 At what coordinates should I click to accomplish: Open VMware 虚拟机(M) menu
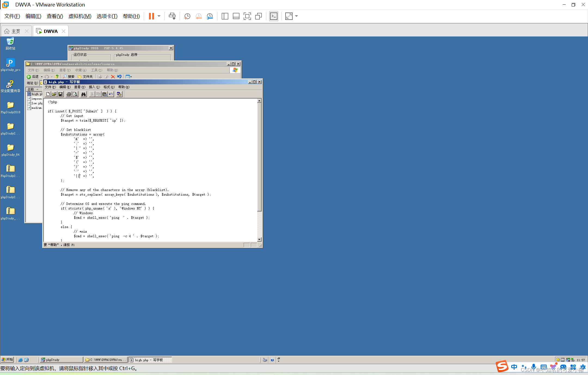click(x=80, y=16)
